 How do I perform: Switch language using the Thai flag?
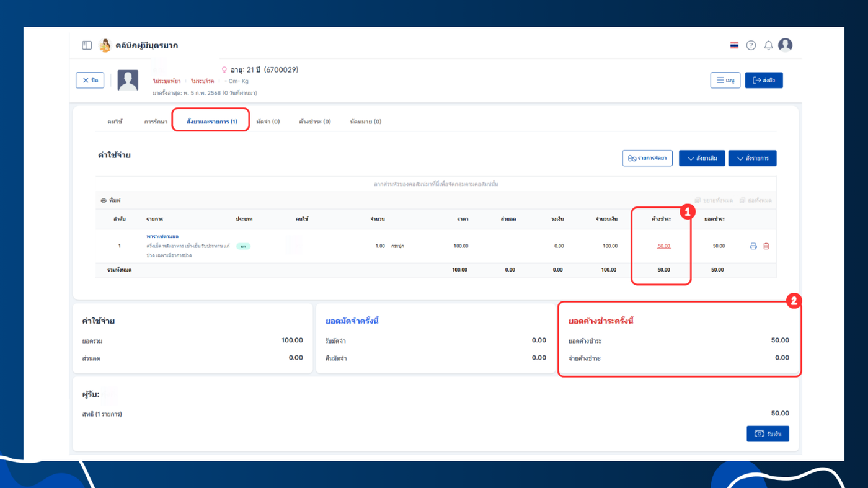click(734, 45)
